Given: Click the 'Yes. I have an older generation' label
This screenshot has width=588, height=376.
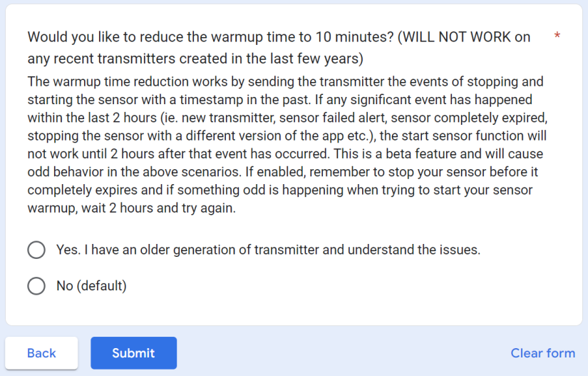Looking at the screenshot, I should [x=153, y=250].
